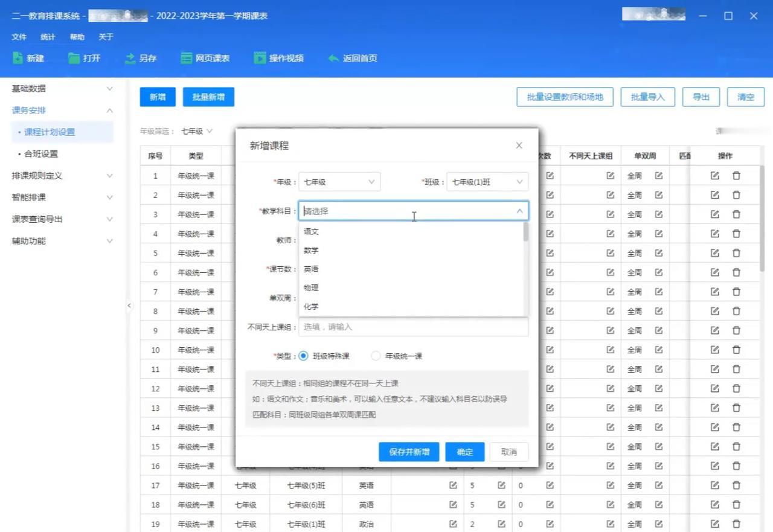Click the 批量新增 button
This screenshot has width=773, height=532.
tap(208, 97)
